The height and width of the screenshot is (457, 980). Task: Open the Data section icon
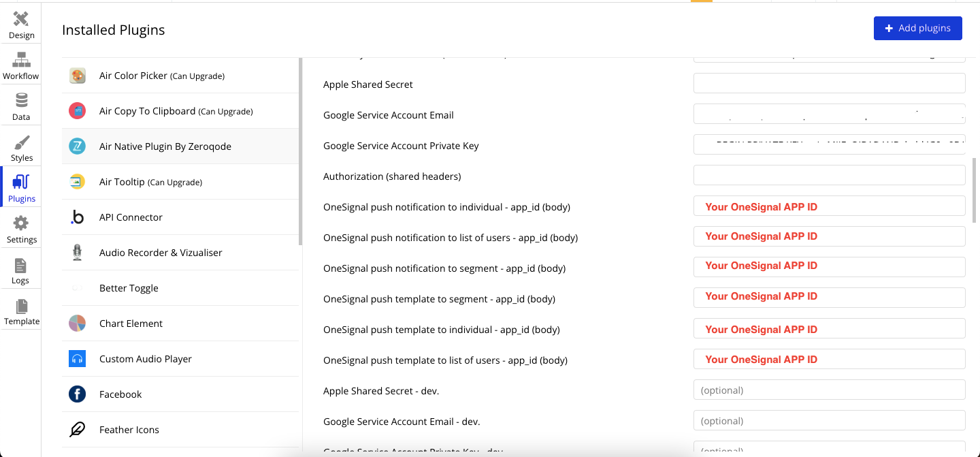[x=21, y=101]
